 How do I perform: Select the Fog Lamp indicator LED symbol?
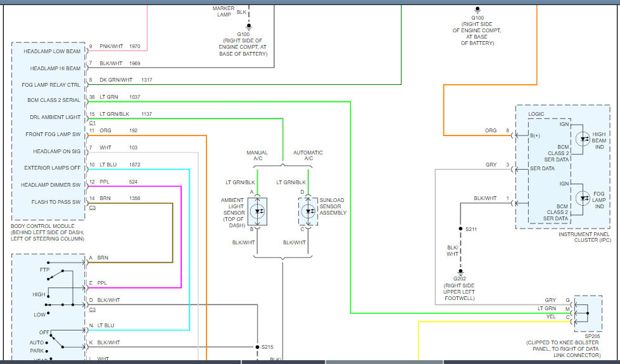[583, 198]
